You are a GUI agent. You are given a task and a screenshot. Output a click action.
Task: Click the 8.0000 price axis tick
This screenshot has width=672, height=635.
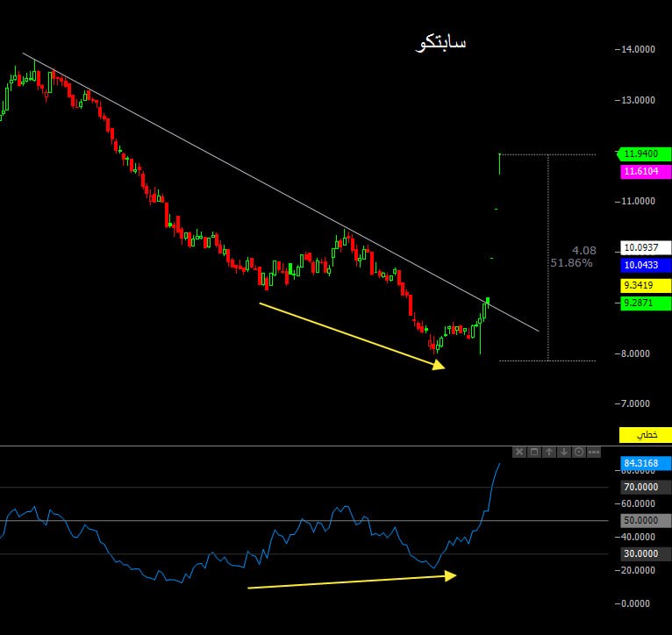pos(635,353)
